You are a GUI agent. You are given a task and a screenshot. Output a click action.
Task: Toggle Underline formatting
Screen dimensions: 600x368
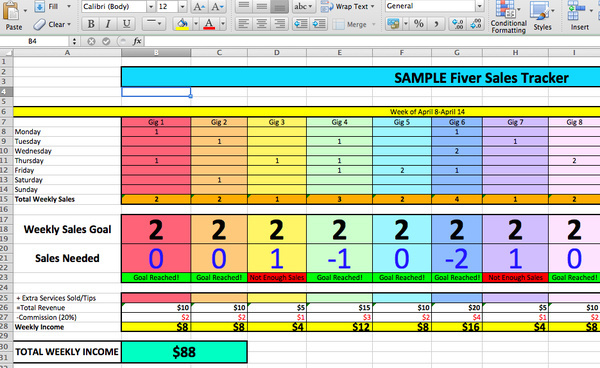[126, 24]
